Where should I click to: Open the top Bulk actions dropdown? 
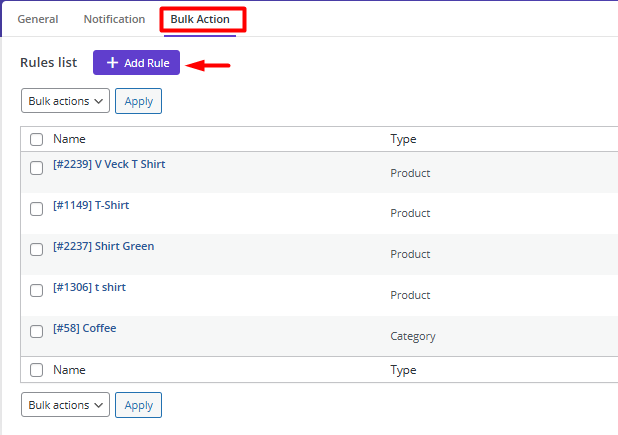point(66,101)
